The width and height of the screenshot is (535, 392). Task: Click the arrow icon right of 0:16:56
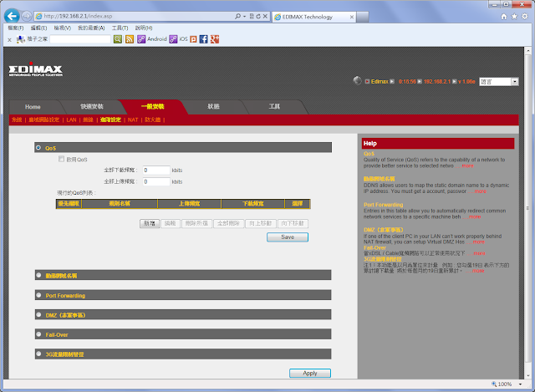tap(420, 82)
